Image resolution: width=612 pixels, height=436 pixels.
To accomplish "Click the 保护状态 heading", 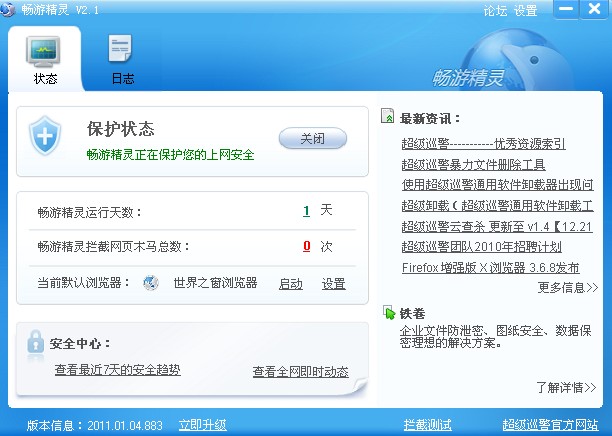I will coord(121,129).
